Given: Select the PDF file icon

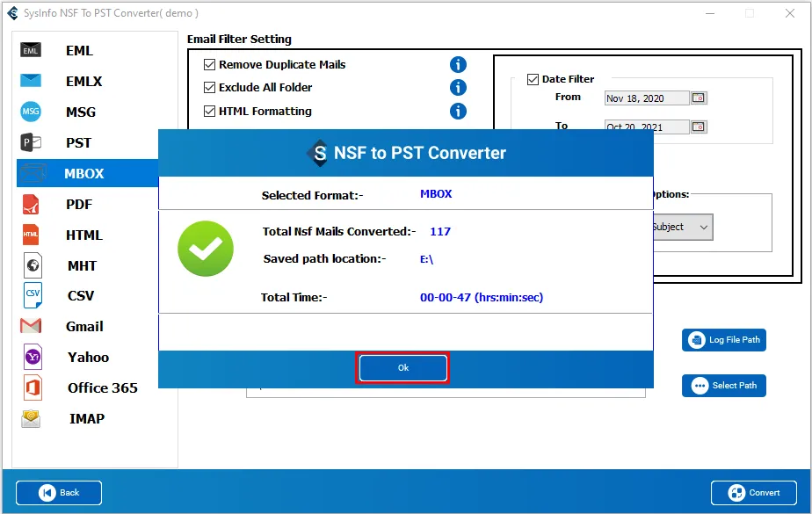Looking at the screenshot, I should pos(31,204).
